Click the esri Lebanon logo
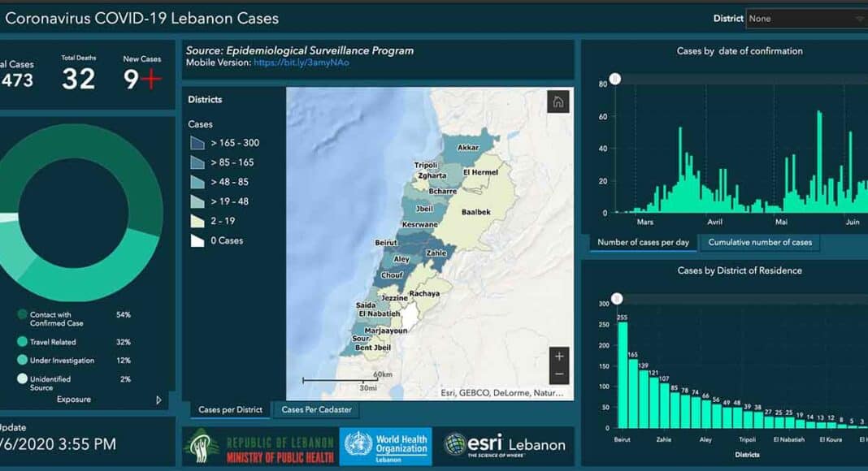 (x=504, y=445)
